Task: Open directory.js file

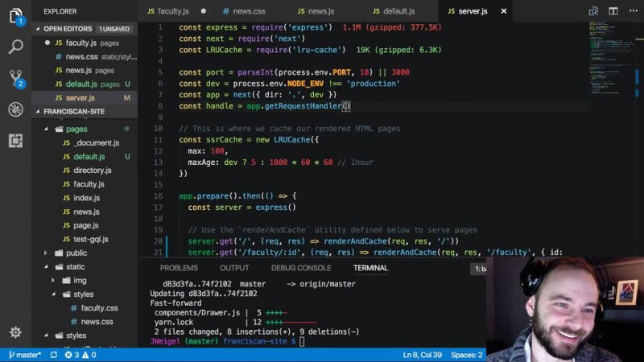Action: tap(85, 171)
